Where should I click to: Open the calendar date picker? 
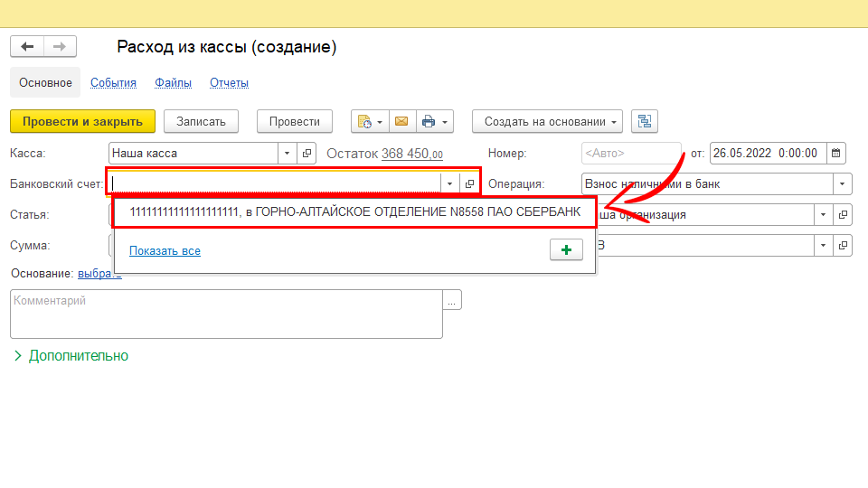pyautogui.click(x=836, y=154)
